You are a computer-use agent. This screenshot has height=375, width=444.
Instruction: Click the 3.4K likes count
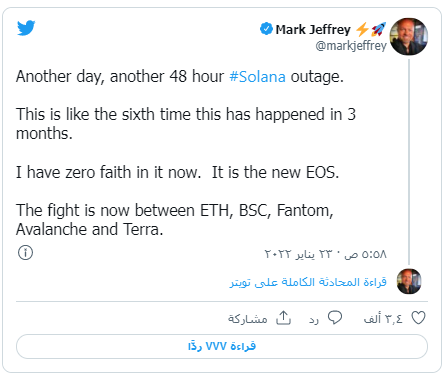point(383,319)
